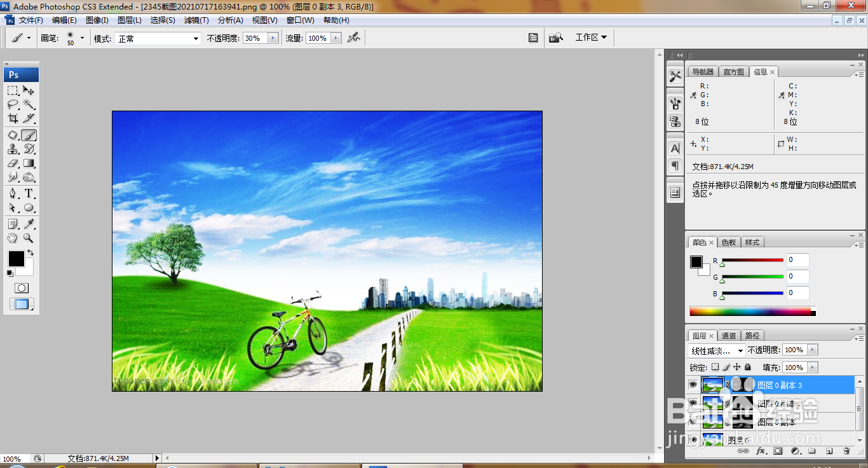Toggle lock position
The height and width of the screenshot is (468, 868).
(737, 367)
